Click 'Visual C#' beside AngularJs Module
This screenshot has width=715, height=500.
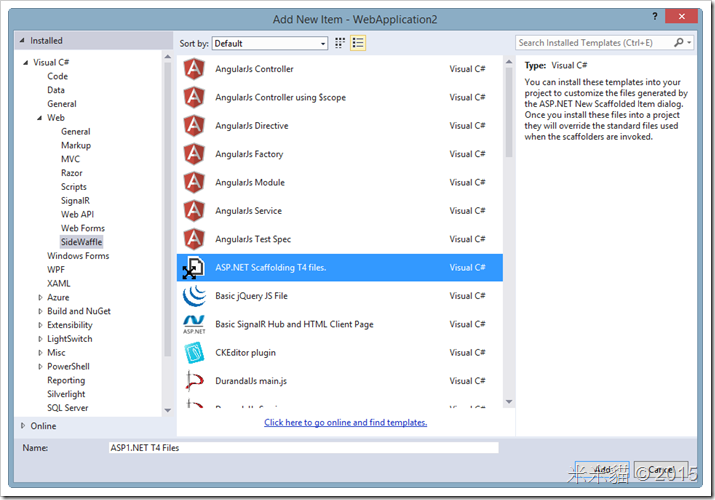click(x=467, y=182)
